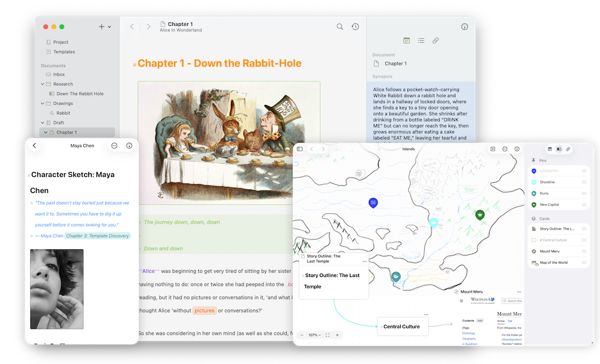Select Templates in the sidebar
The width and height of the screenshot is (600, 364).
pos(64,52)
